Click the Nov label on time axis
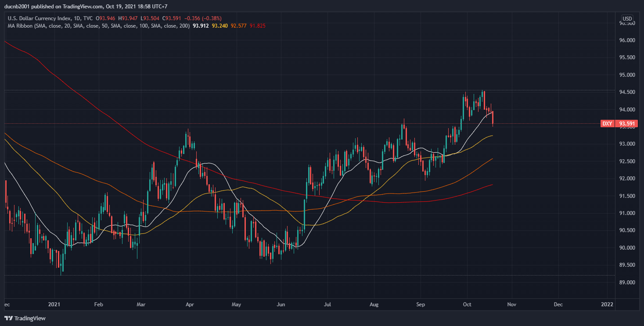The width and height of the screenshot is (644, 326). click(511, 304)
